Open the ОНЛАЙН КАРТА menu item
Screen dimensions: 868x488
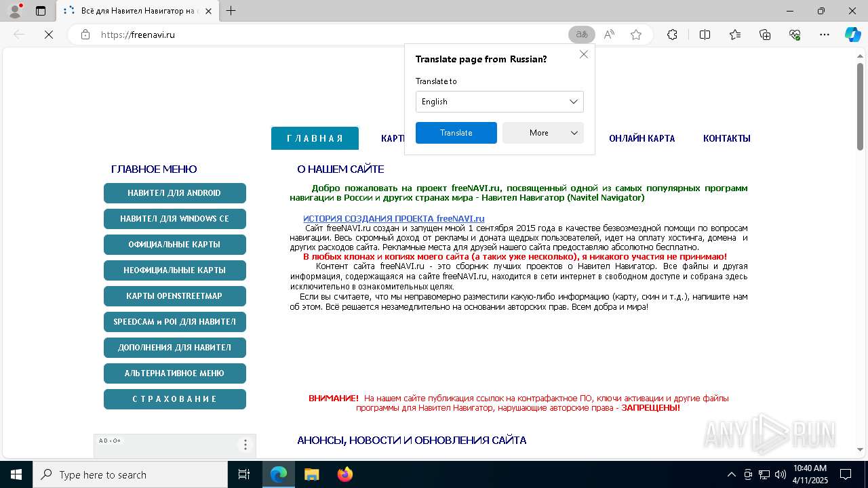point(642,138)
